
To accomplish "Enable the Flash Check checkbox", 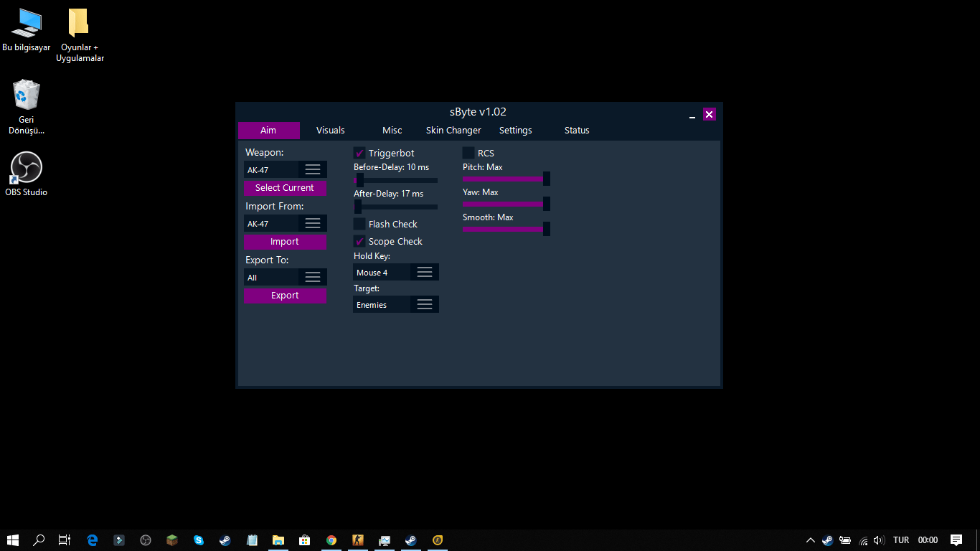I will click(359, 224).
